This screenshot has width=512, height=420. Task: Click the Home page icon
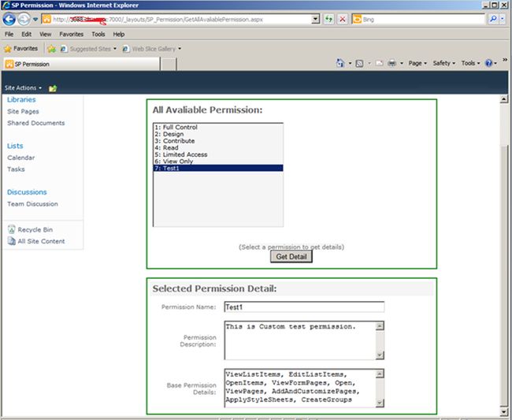[340, 63]
